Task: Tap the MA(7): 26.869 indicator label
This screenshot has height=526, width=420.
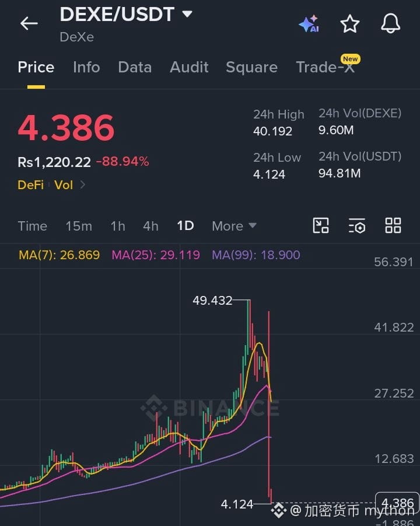Action: [59, 255]
